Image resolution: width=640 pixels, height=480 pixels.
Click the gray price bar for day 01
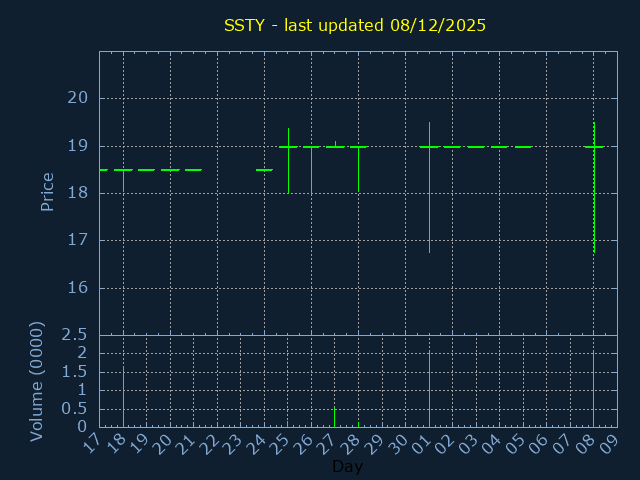[429, 200]
